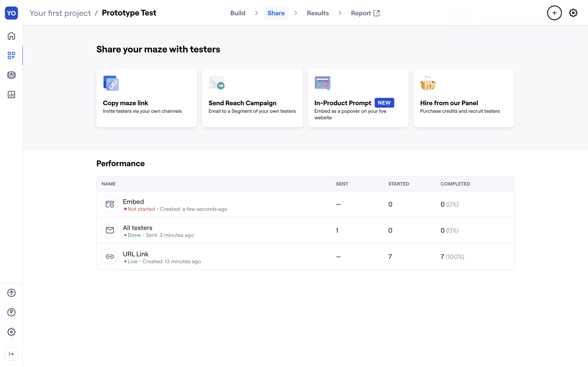Click the plus button in top bar
The height and width of the screenshot is (367, 588).
click(x=554, y=13)
